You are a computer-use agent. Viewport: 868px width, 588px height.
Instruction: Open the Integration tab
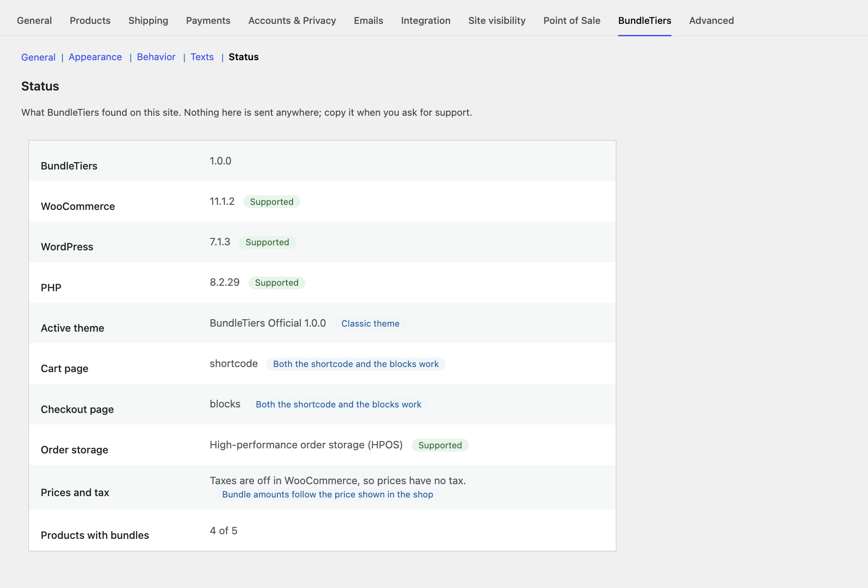click(x=426, y=21)
